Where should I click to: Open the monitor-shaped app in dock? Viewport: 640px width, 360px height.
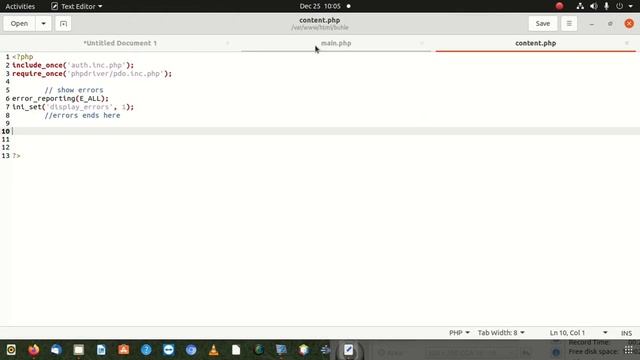point(281,350)
